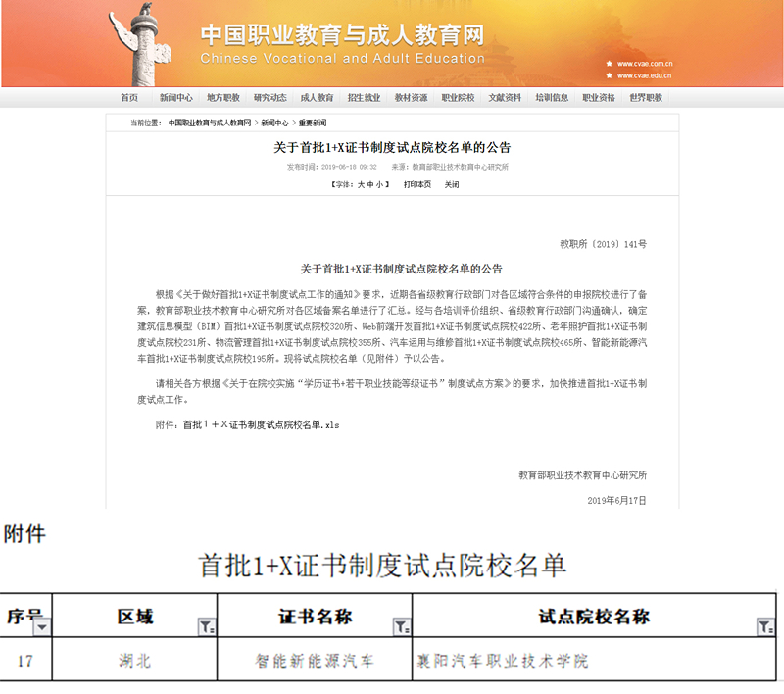Open the 新闻中心 navigation menu item
This screenshot has height=694, width=784.
[x=176, y=98]
